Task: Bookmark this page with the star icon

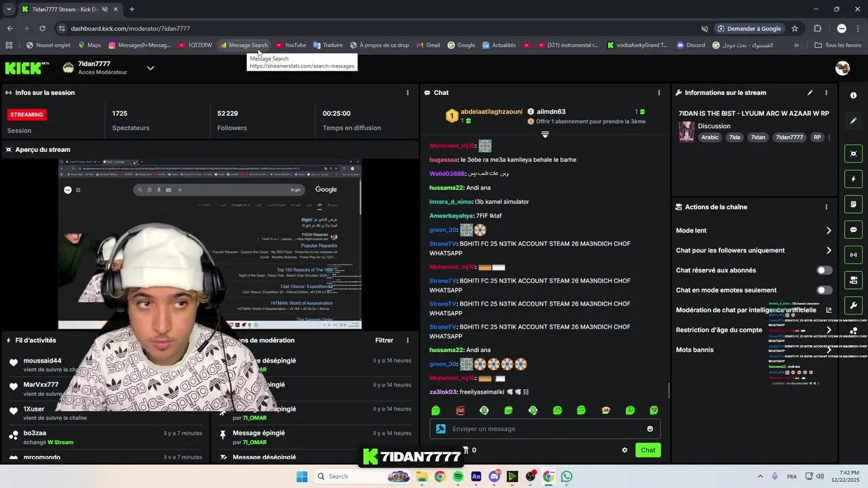Action: click(x=795, y=28)
